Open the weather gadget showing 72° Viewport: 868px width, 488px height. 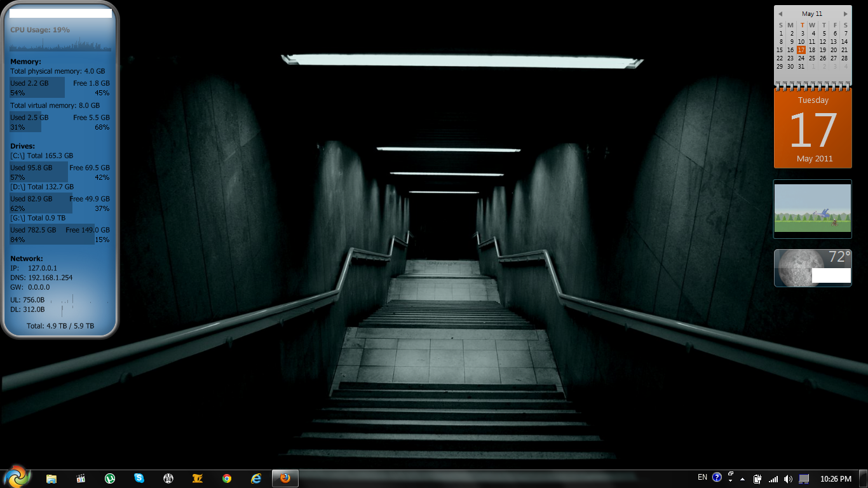pos(813,268)
